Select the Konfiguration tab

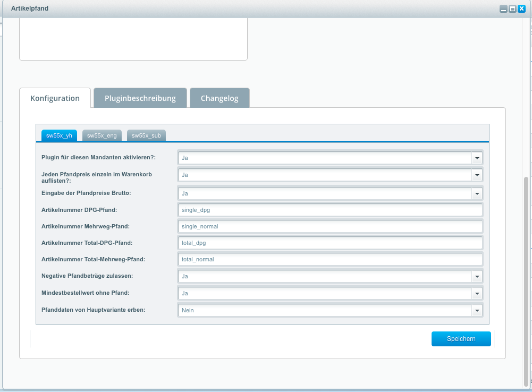tap(55, 98)
